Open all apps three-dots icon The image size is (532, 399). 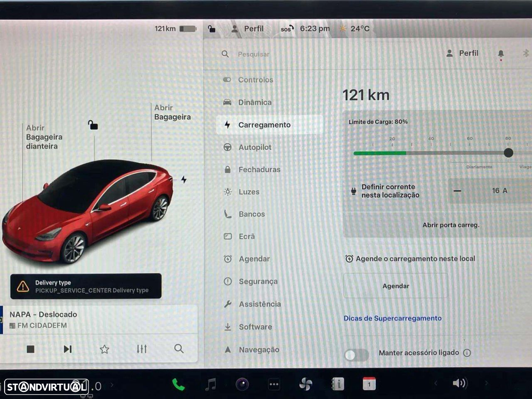tap(274, 384)
